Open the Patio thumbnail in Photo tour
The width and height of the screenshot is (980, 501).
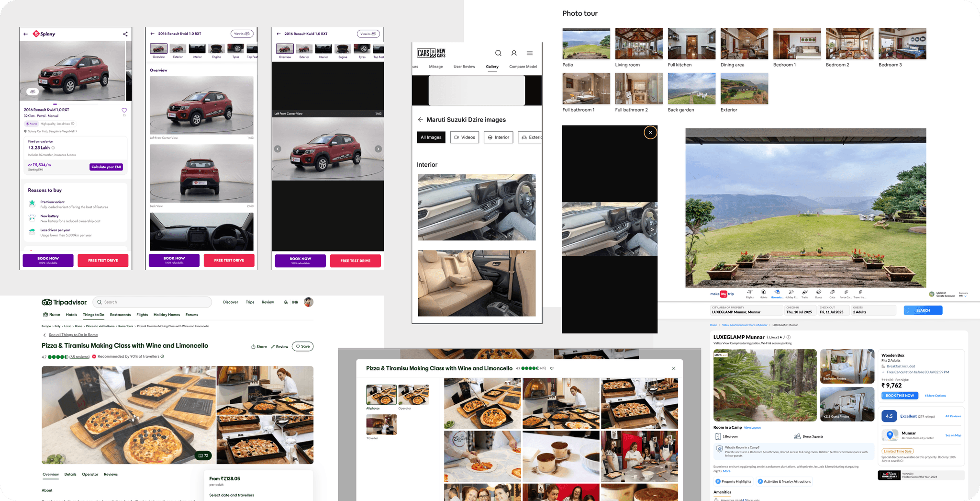(586, 44)
